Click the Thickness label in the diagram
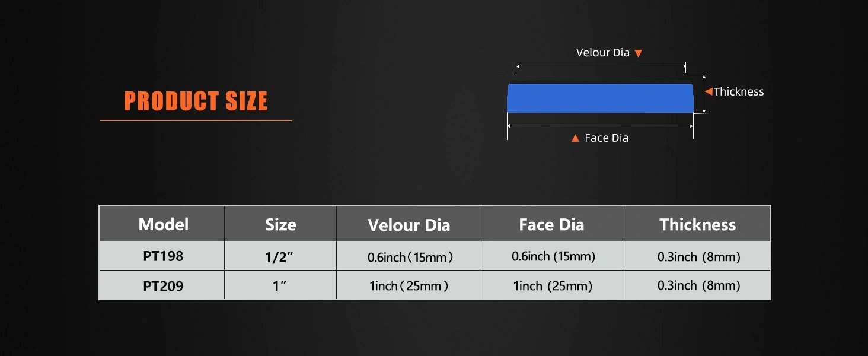The image size is (868, 356). 739,91
